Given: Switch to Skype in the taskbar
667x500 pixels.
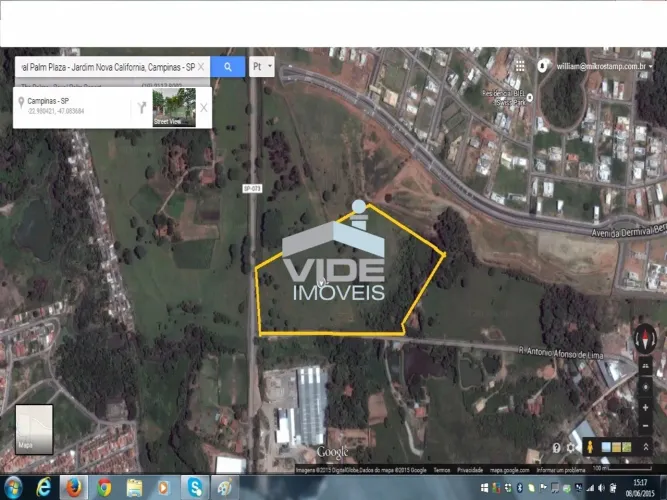Looking at the screenshot, I should click(x=194, y=488).
